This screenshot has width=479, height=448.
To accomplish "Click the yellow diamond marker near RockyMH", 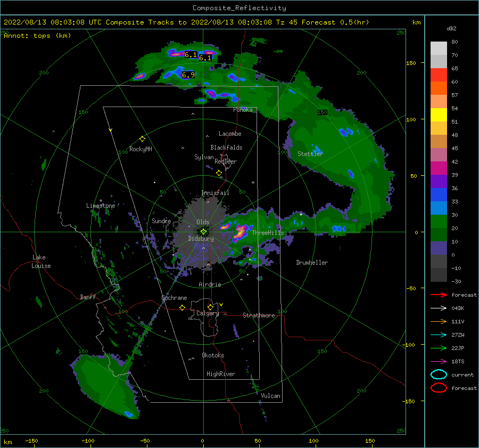I will 142,139.
